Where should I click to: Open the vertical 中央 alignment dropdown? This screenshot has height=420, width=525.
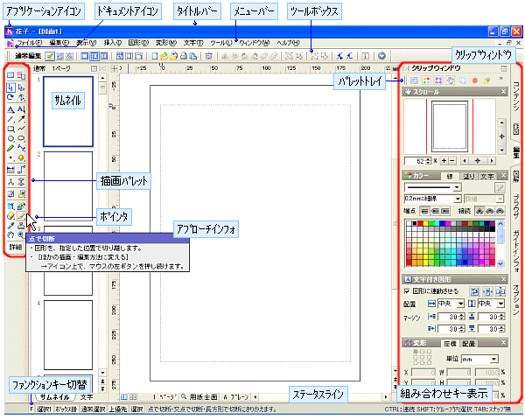click(x=500, y=304)
